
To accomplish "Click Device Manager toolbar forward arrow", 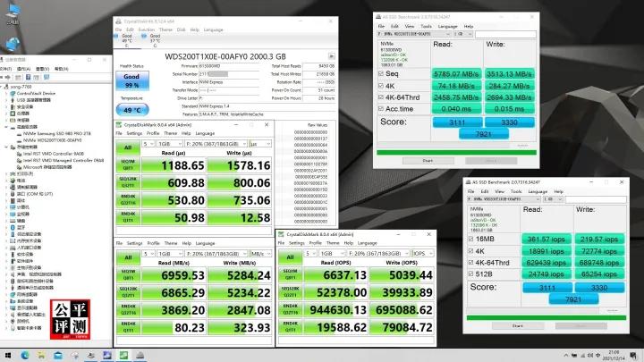I will pyautogui.click(x=8, y=77).
